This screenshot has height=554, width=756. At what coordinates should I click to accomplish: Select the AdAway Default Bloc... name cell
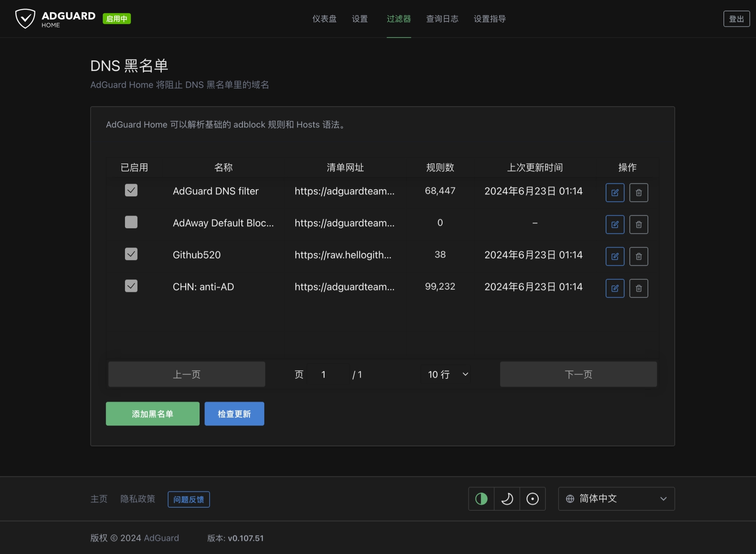click(223, 223)
